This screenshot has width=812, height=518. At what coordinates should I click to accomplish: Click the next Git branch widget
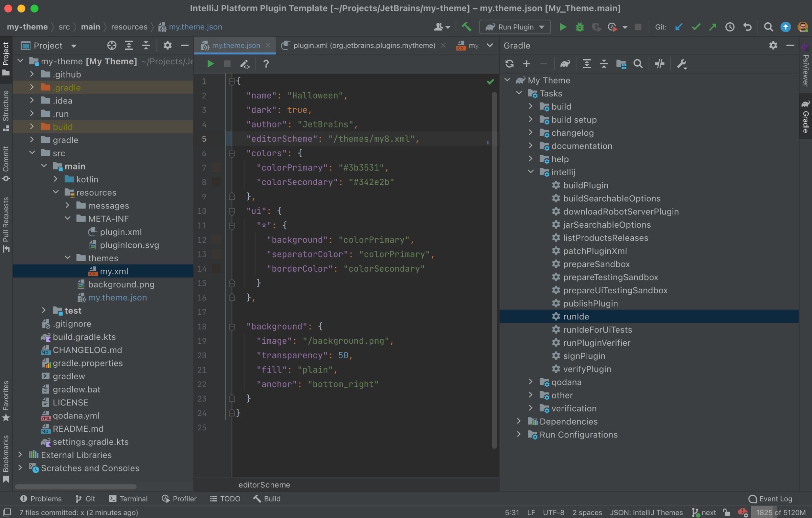(x=704, y=512)
